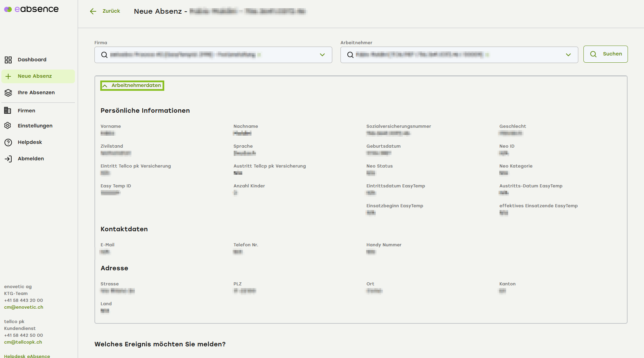The image size is (644, 358).
Task: Click the Helpdesk eAbsence link at bottom
Action: [27, 356]
